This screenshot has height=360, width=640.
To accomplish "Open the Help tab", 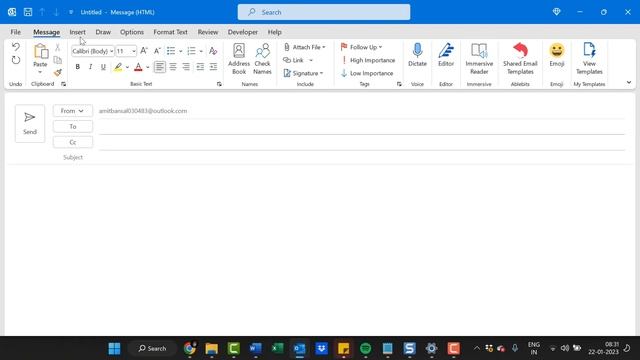I will (275, 32).
